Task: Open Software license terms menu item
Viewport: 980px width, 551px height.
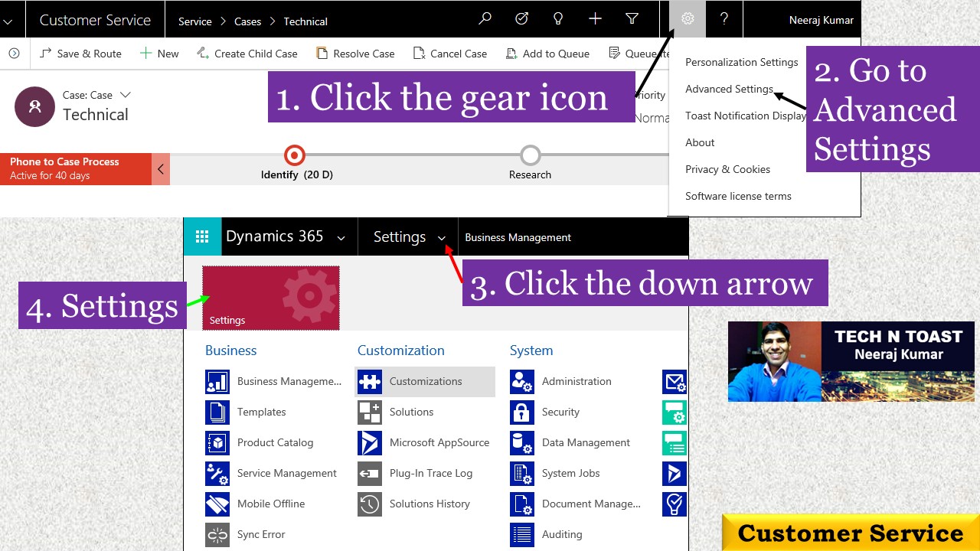Action: click(x=738, y=196)
